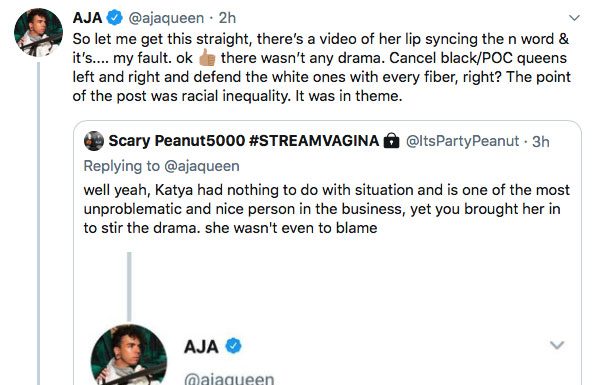Click the AJA name in the nested tweet

tap(201, 346)
